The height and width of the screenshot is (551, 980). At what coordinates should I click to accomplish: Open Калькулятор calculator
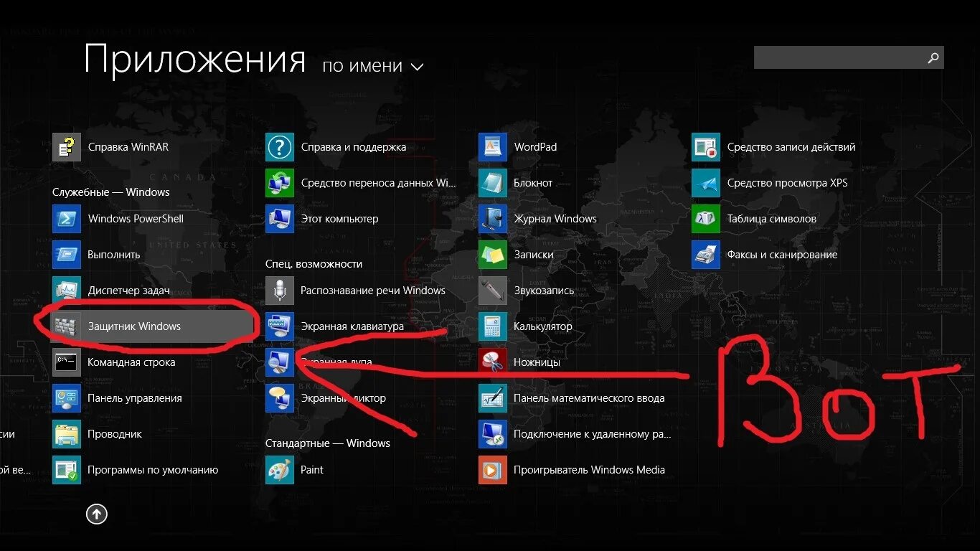click(525, 326)
